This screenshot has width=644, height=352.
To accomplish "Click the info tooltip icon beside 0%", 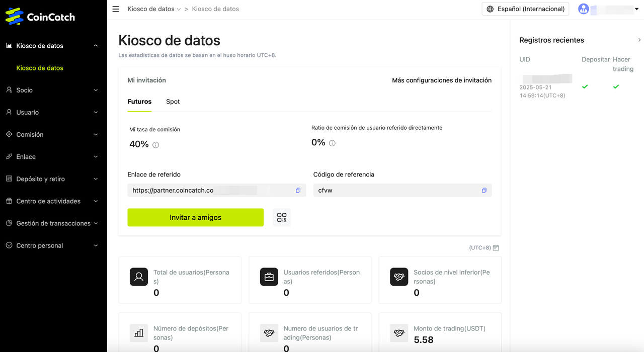I will click(332, 143).
